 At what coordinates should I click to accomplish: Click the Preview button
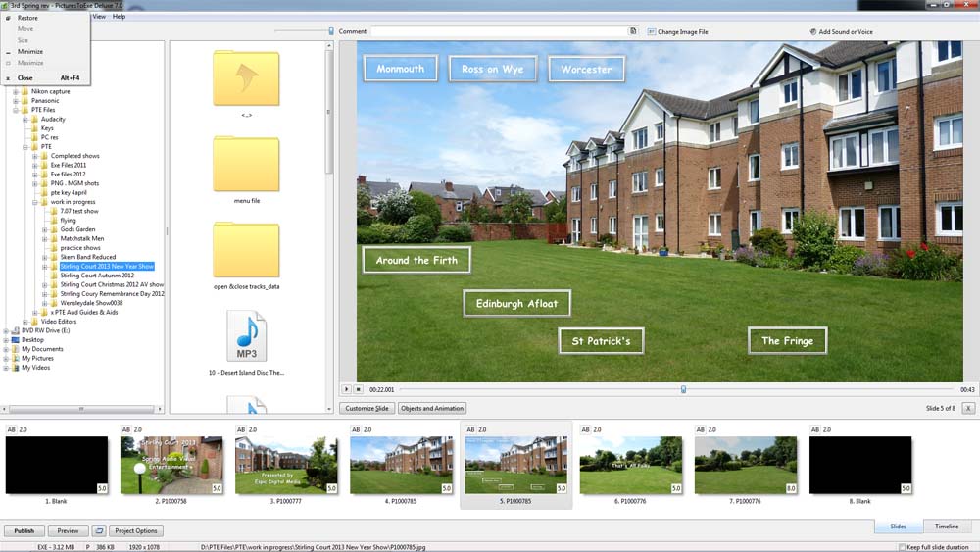pos(69,530)
